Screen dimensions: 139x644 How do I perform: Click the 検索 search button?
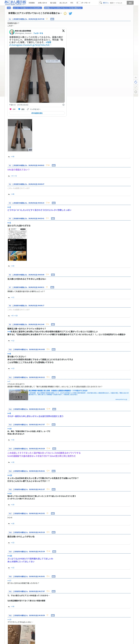pos(130,3)
